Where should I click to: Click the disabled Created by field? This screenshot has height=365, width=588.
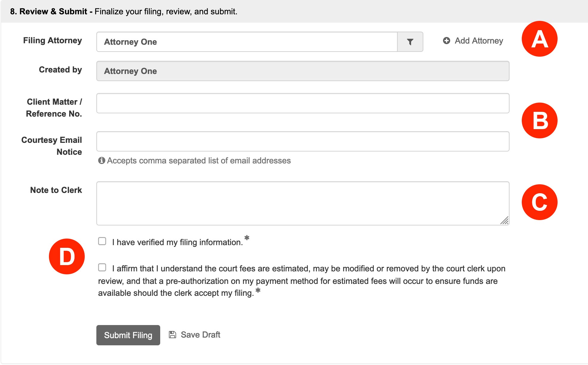click(303, 71)
